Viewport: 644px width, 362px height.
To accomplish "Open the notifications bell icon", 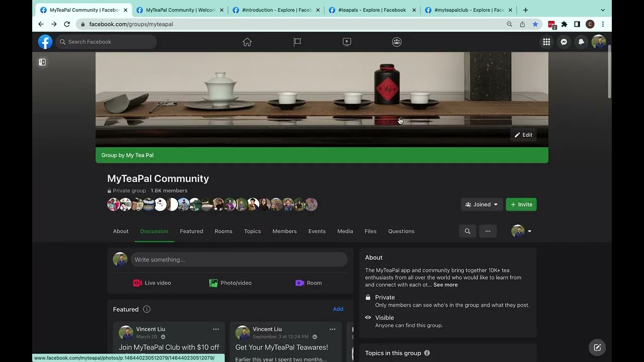I will point(581,42).
